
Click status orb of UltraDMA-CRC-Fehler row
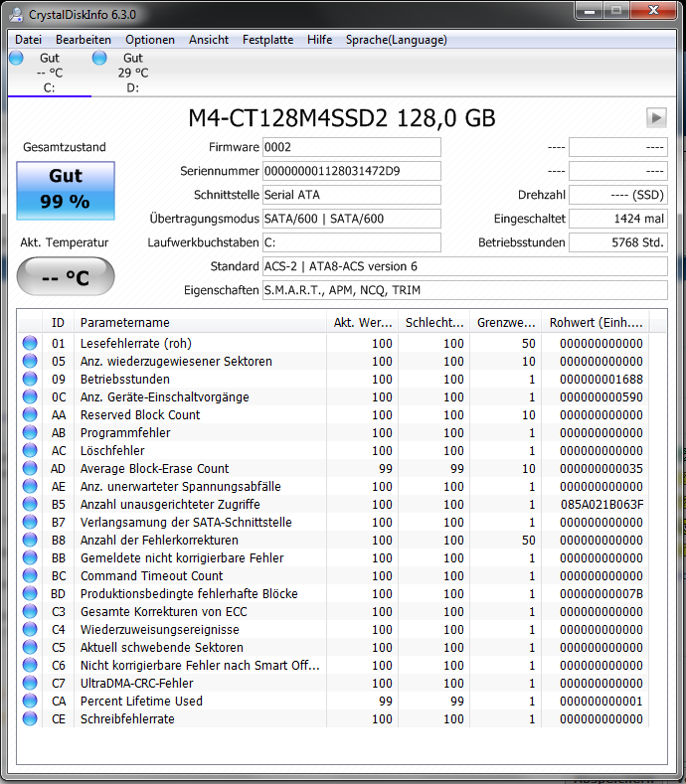[30, 683]
